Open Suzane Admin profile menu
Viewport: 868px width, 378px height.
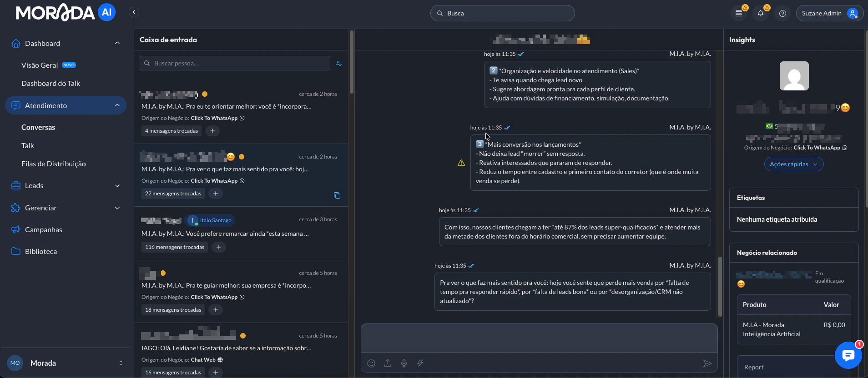(830, 13)
